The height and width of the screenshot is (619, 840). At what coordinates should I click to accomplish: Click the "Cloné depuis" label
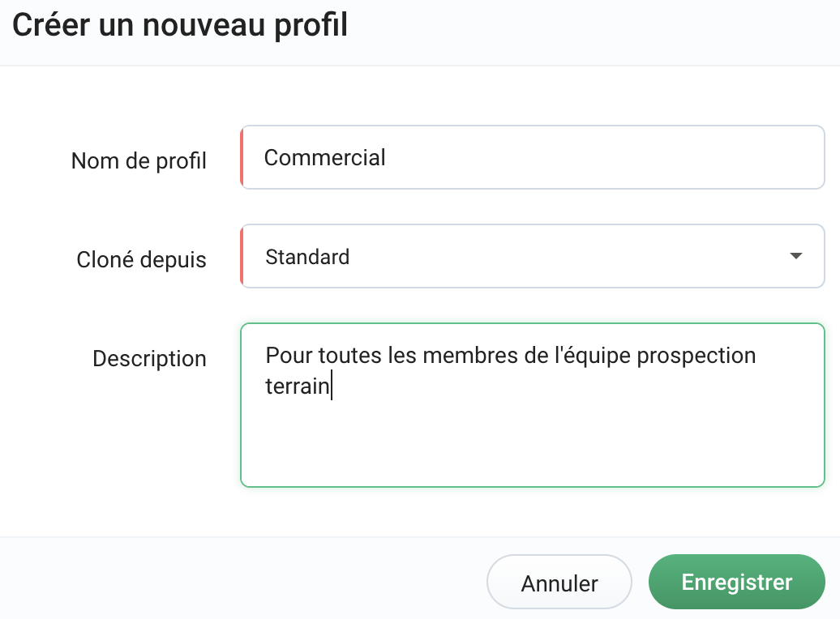point(141,259)
